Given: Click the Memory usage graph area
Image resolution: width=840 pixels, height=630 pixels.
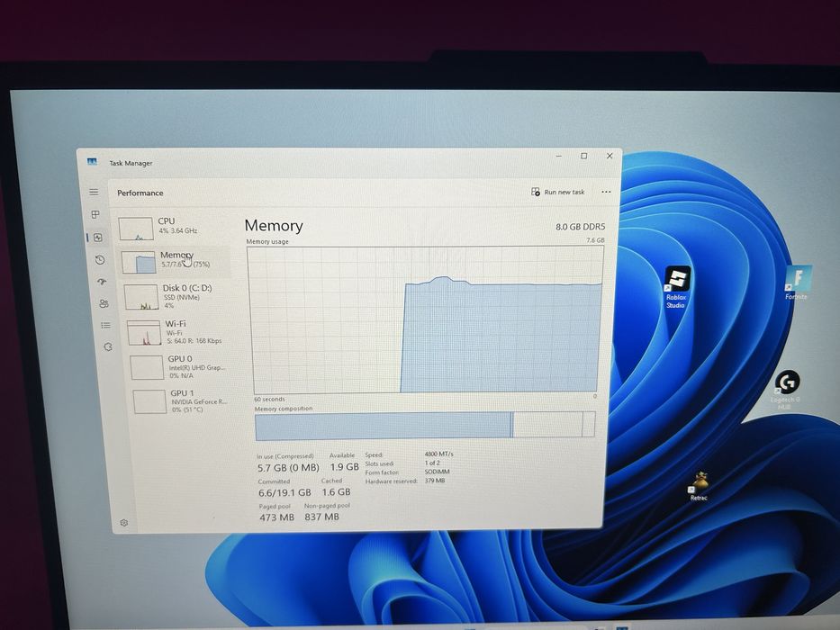Looking at the screenshot, I should pyautogui.click(x=426, y=319).
